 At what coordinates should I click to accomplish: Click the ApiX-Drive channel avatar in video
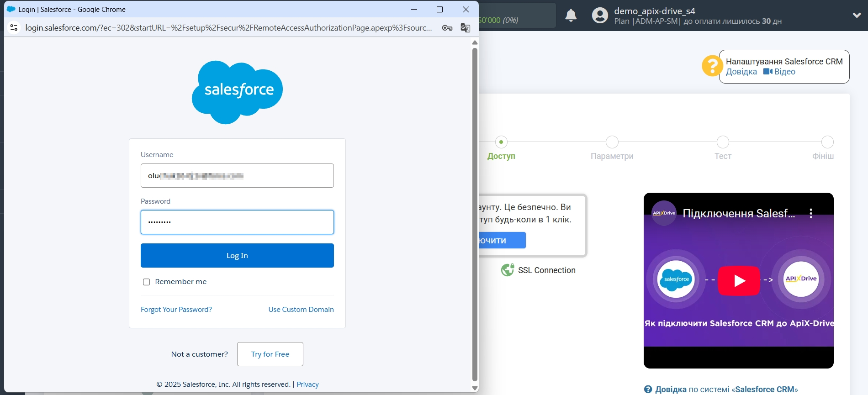(x=664, y=213)
